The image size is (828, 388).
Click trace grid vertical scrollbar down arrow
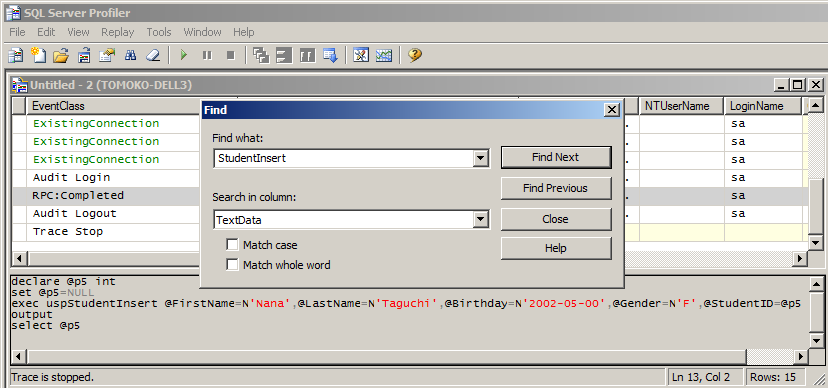tap(816, 242)
